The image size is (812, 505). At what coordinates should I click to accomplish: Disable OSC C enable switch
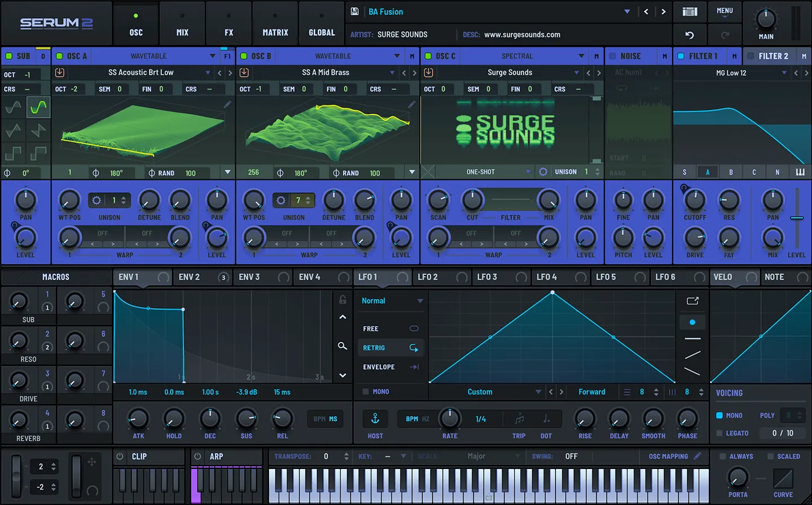coord(428,56)
